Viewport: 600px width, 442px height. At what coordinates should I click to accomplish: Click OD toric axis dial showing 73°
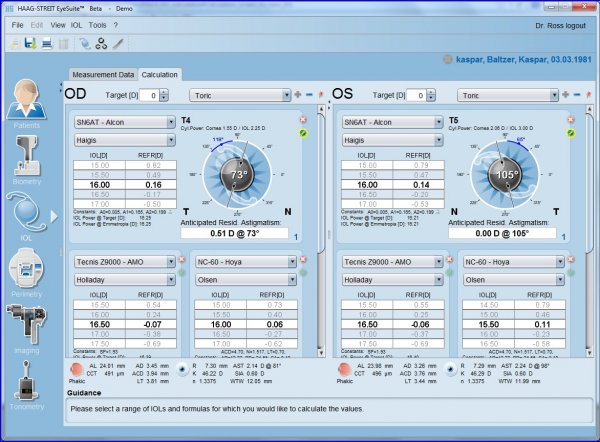(x=237, y=175)
